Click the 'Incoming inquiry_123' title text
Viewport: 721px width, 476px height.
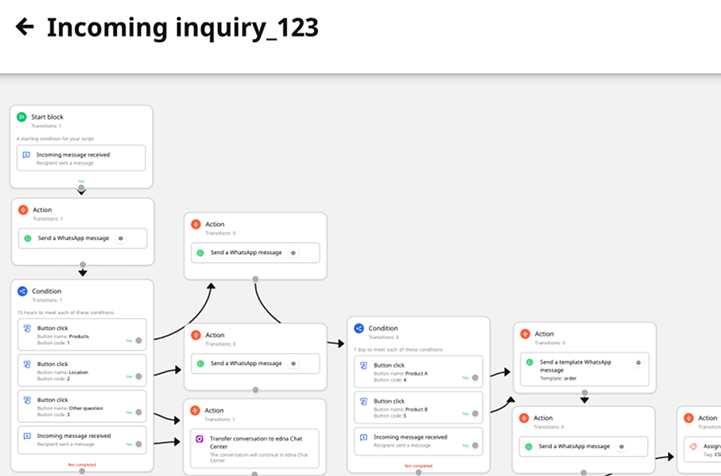[x=183, y=28]
